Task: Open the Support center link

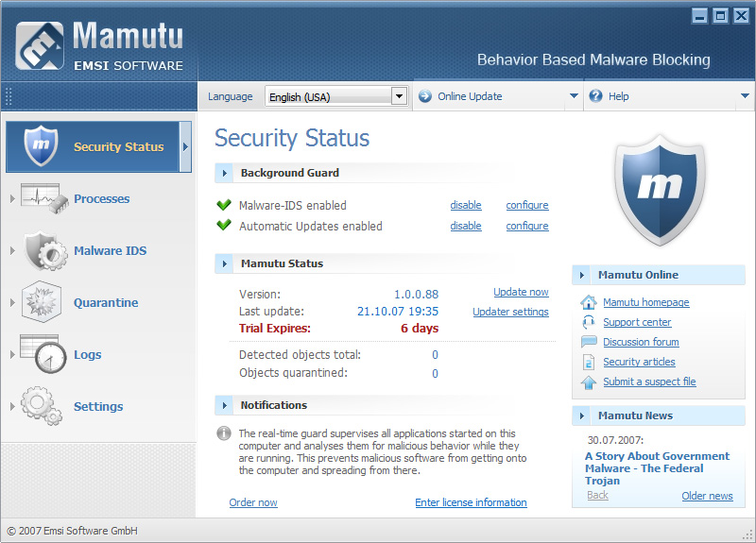Action: [637, 322]
